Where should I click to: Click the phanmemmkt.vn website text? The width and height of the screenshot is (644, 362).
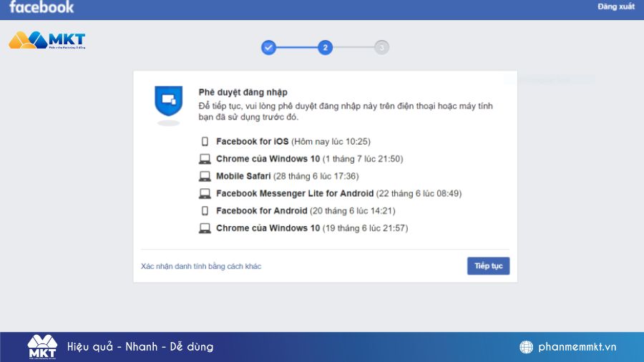tap(577, 347)
